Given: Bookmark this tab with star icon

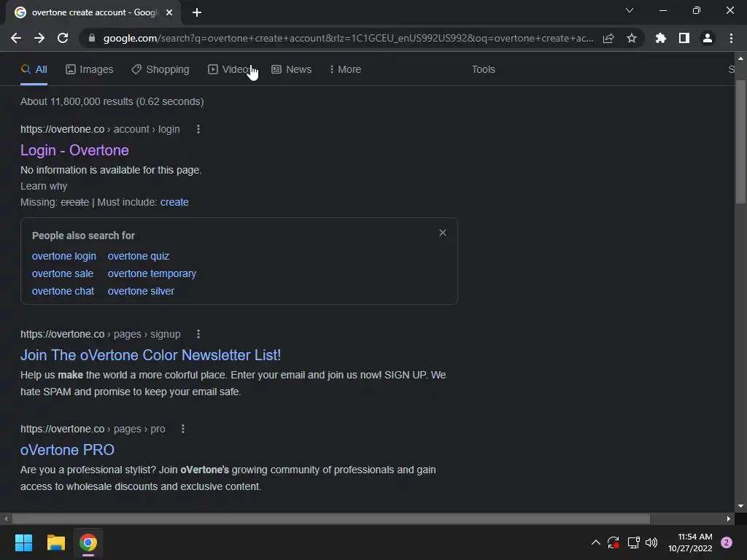Looking at the screenshot, I should (x=632, y=38).
